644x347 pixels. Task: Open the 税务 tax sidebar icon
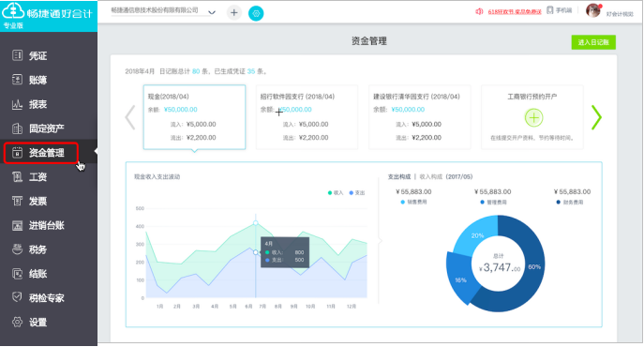pyautogui.click(x=17, y=249)
